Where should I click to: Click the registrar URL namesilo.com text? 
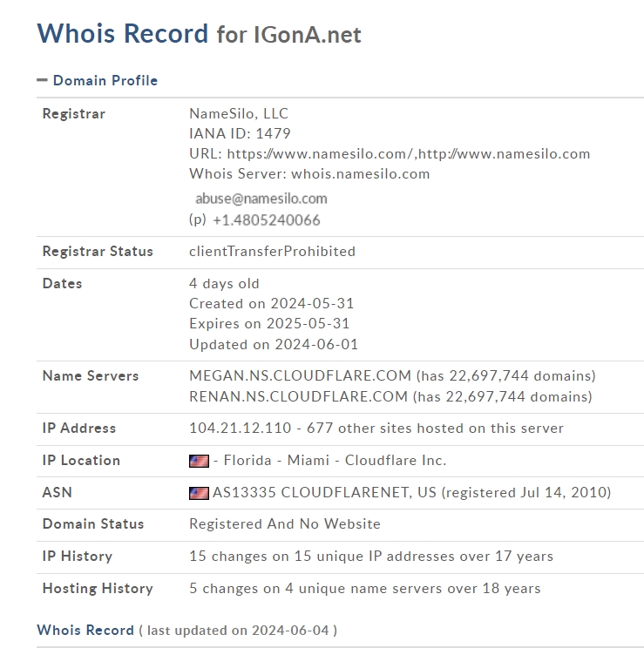tap(390, 154)
